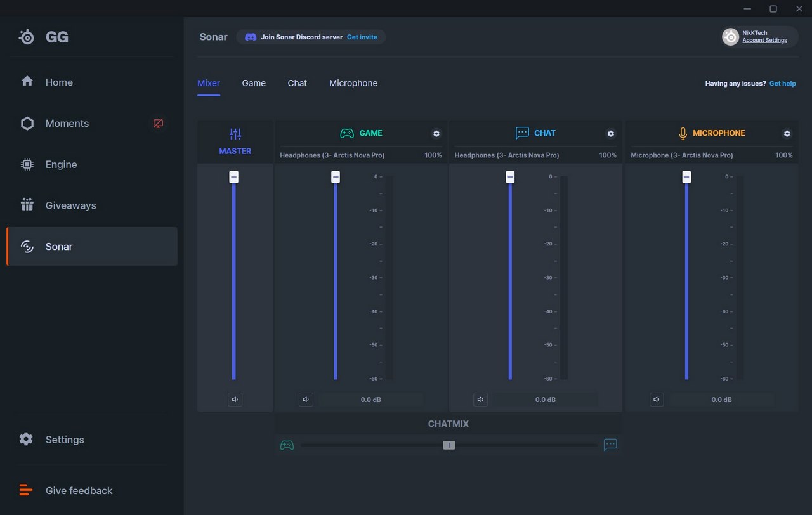
Task: Click the Microphone icon in channel header
Action: coord(683,134)
